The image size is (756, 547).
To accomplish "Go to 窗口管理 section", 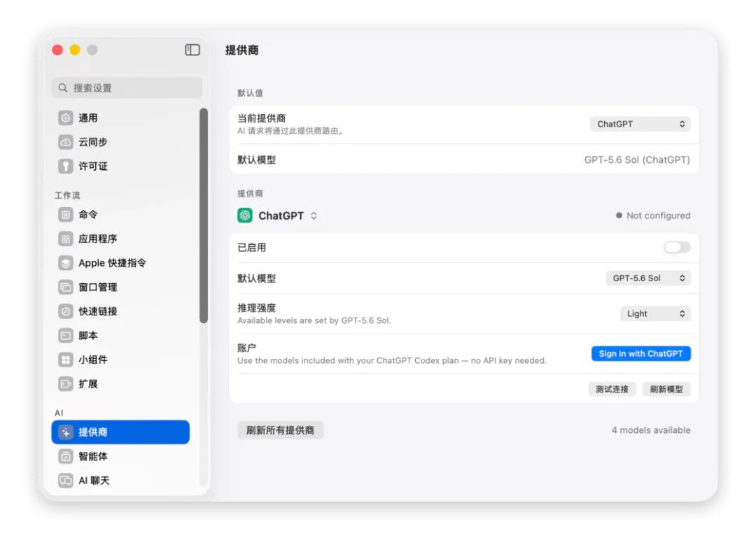I will coord(120,287).
